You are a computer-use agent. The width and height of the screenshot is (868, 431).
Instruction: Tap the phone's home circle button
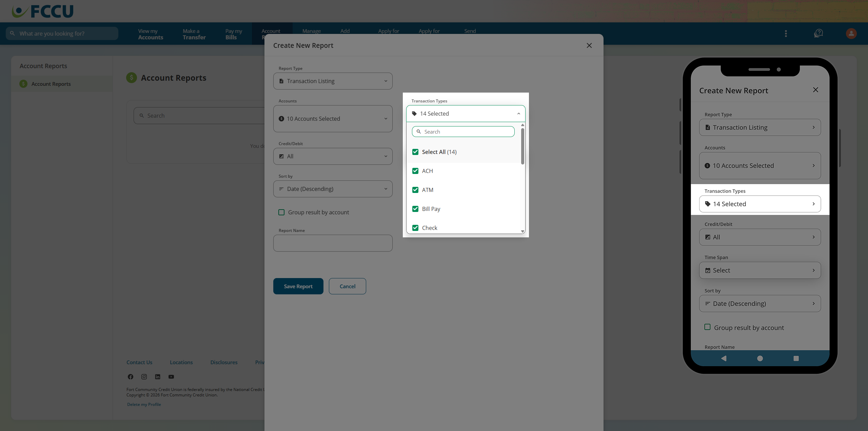(x=760, y=358)
